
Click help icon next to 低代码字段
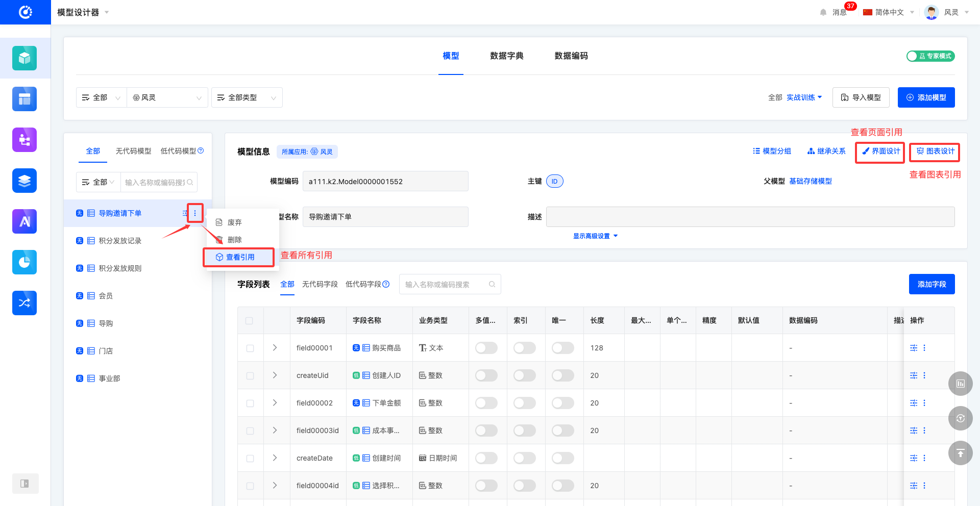[386, 284]
